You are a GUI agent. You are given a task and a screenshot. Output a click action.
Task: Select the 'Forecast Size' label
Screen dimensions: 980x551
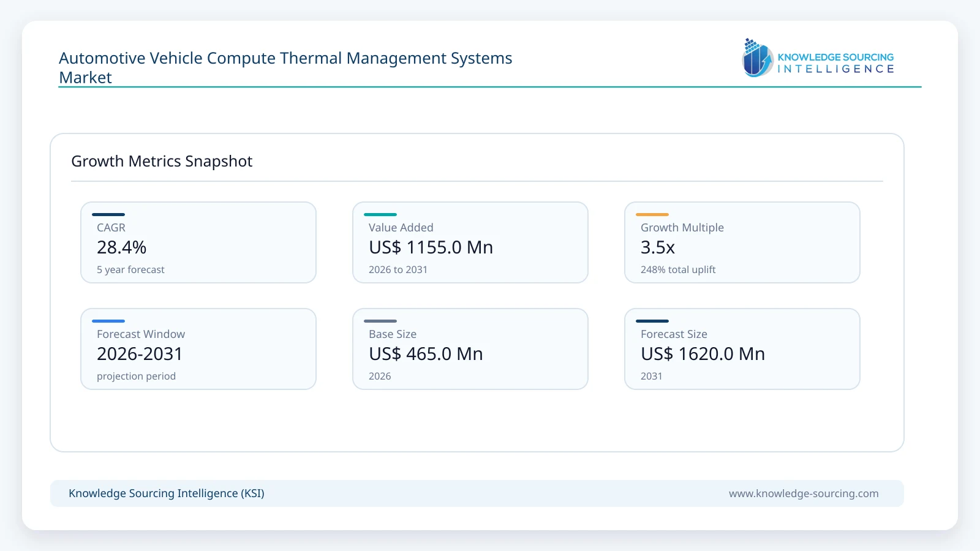pos(674,334)
